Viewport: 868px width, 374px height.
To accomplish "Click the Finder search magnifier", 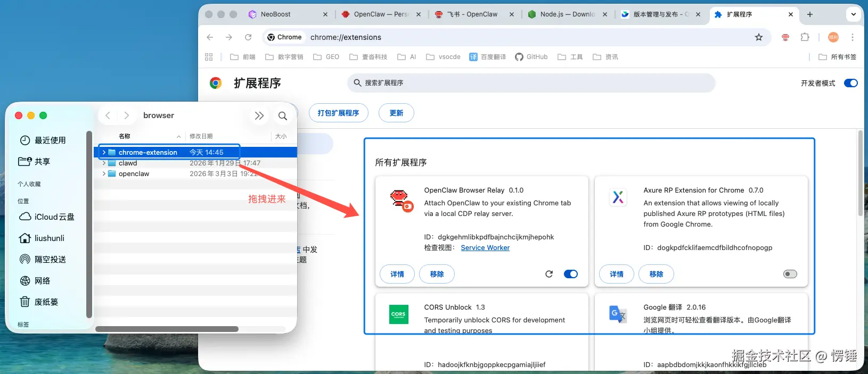I will pos(283,115).
